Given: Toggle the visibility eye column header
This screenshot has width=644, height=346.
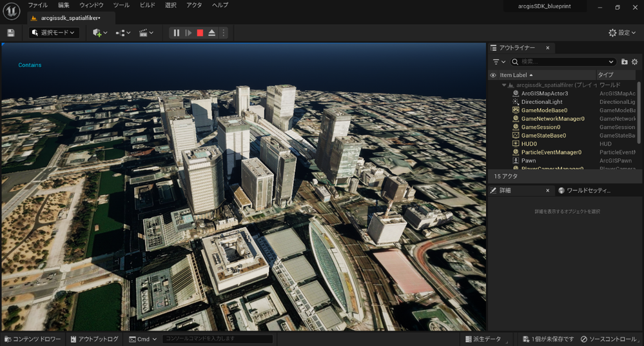Looking at the screenshot, I should coord(493,75).
